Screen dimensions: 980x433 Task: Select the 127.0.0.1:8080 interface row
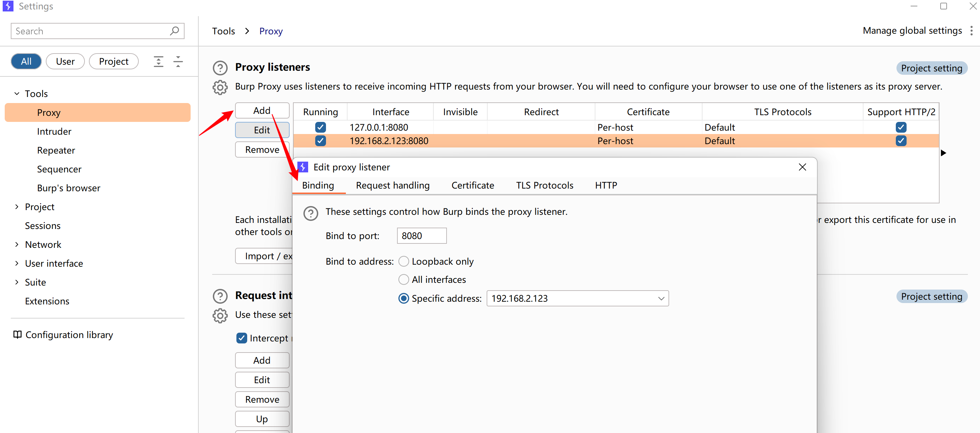(x=616, y=127)
